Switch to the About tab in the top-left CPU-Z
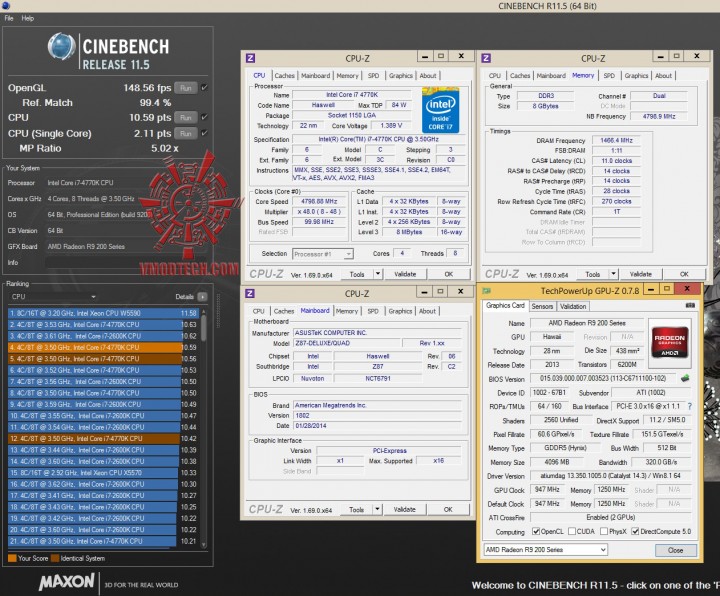The height and width of the screenshot is (596, 720). pyautogui.click(x=428, y=76)
